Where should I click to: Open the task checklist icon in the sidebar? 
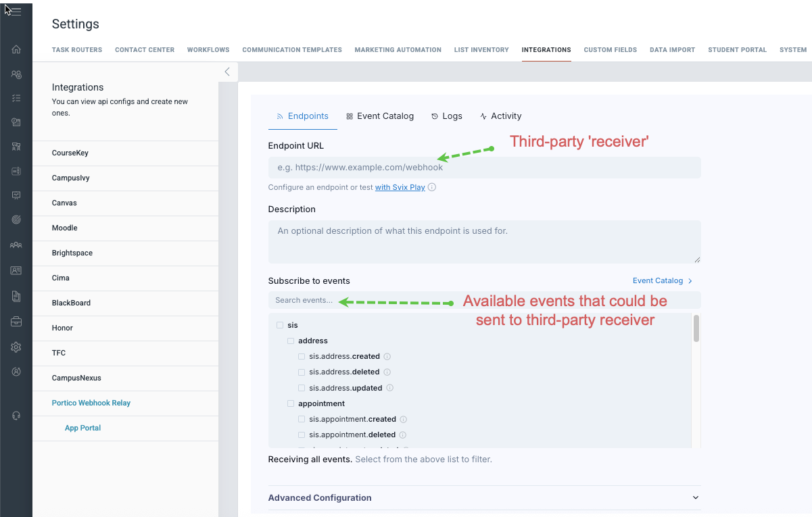16,98
